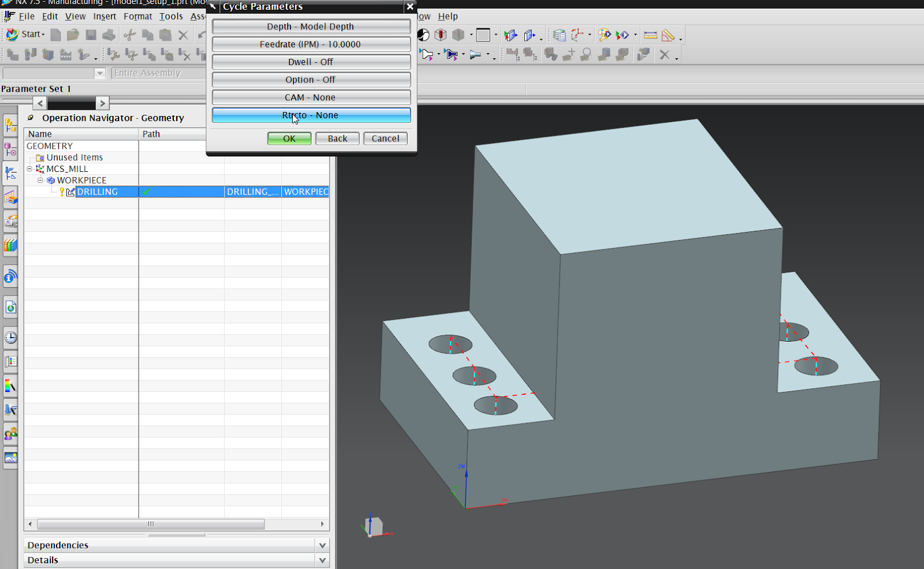Confirm Cycle Parameters with OK
Image resolution: width=924 pixels, height=569 pixels.
tap(289, 138)
